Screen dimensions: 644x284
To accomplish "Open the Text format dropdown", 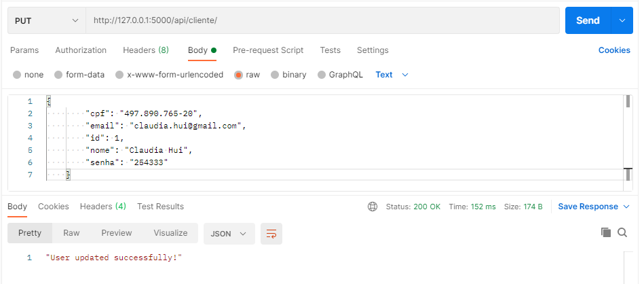I will [x=392, y=75].
